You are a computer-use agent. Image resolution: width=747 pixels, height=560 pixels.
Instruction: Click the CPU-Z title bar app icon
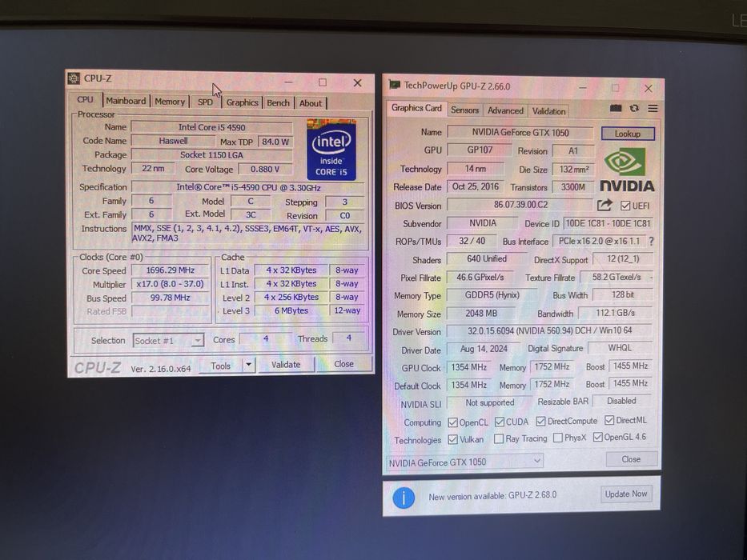tap(74, 78)
